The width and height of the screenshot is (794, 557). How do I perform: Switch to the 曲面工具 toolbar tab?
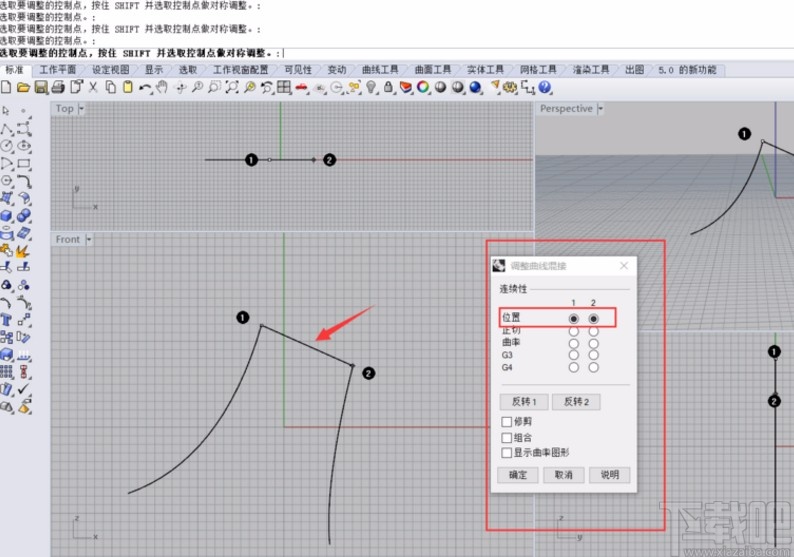click(x=432, y=70)
